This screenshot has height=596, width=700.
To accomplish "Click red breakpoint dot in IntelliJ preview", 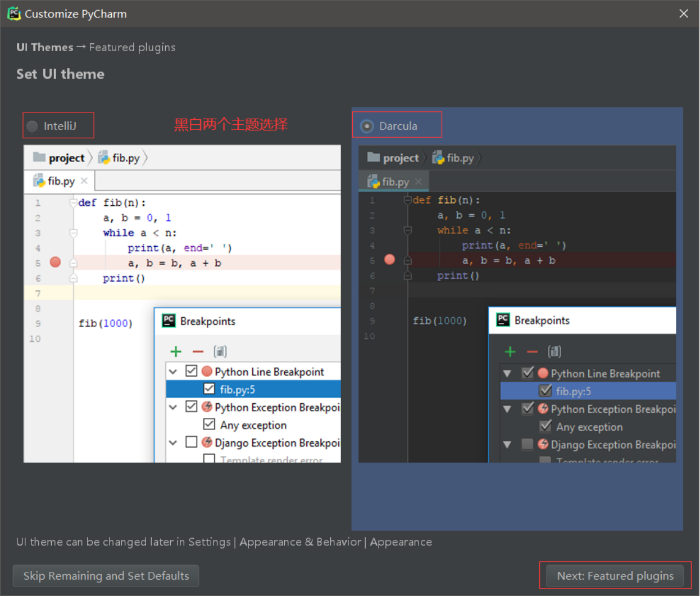I will click(55, 262).
